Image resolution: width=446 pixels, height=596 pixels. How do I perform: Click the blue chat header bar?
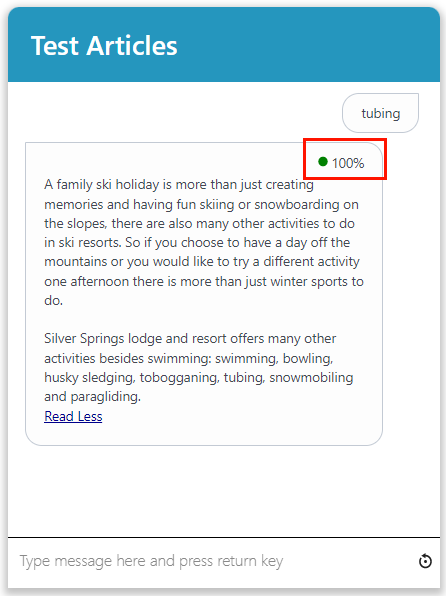(224, 44)
